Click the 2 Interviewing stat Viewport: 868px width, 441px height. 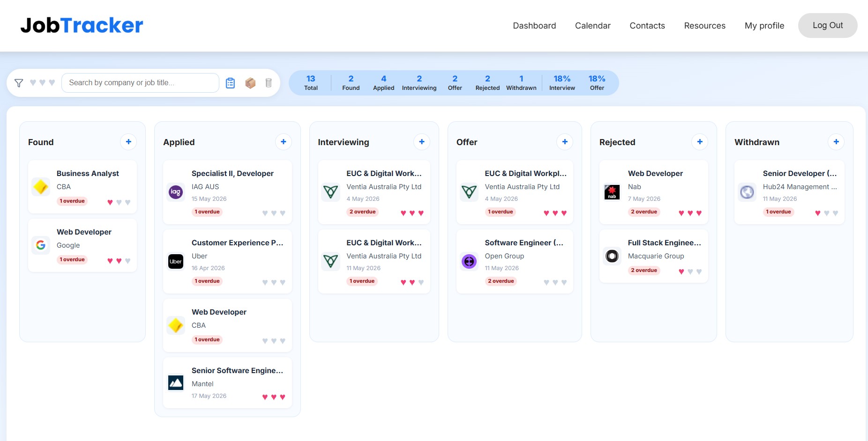coord(419,83)
